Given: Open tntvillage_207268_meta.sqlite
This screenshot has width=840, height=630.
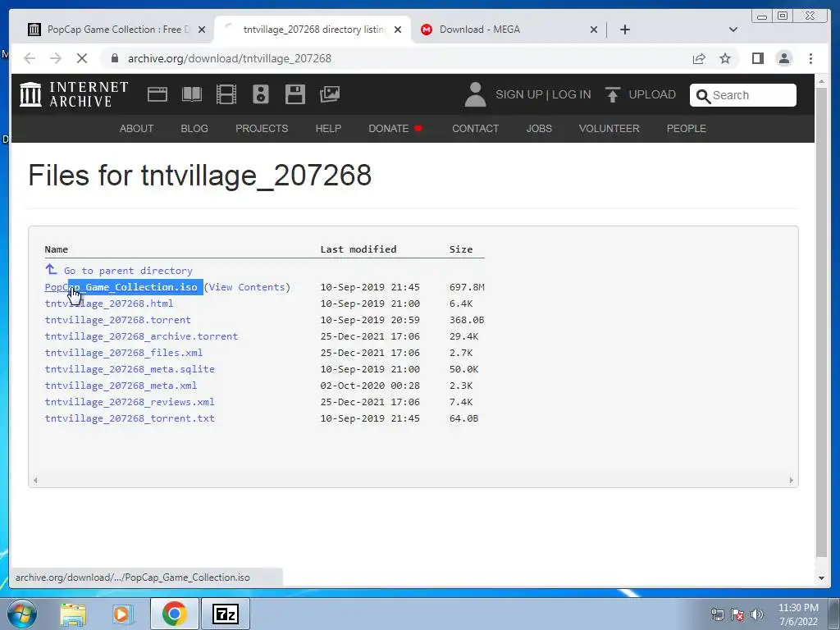Looking at the screenshot, I should coord(130,369).
